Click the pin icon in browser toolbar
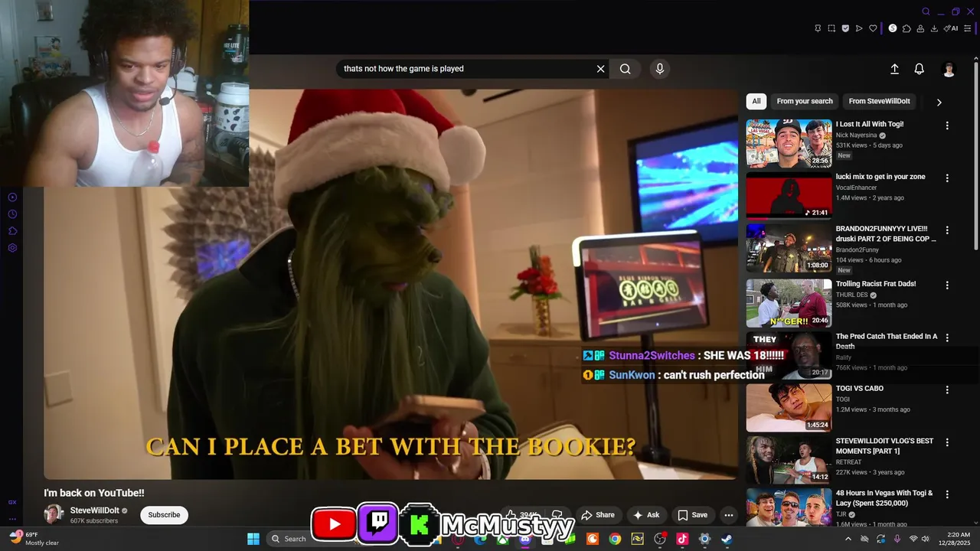 click(818, 28)
